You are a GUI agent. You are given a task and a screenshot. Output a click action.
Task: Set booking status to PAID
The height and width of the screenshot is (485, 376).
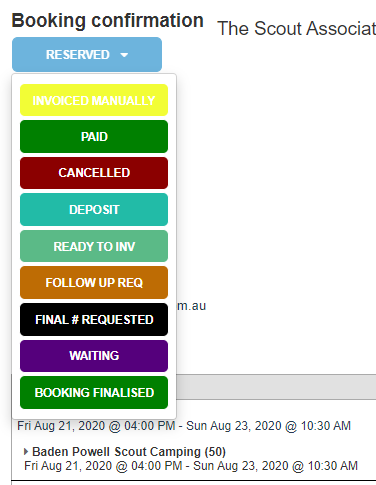[x=94, y=136]
